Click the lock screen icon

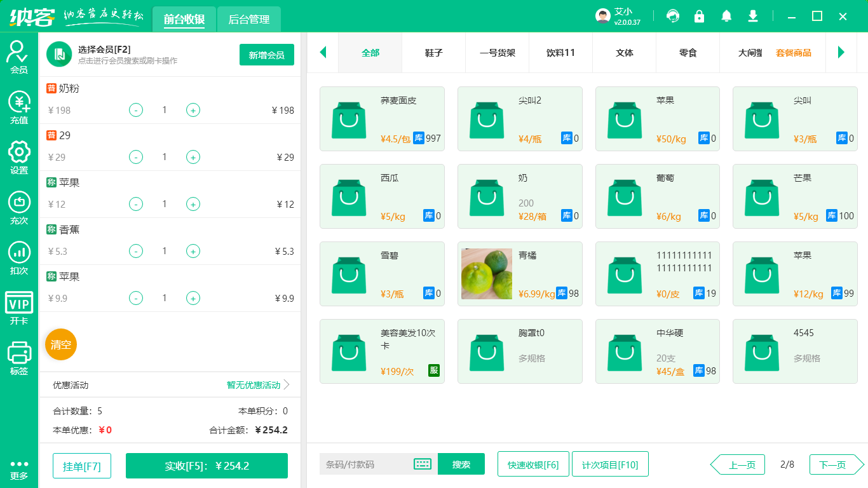(x=699, y=16)
